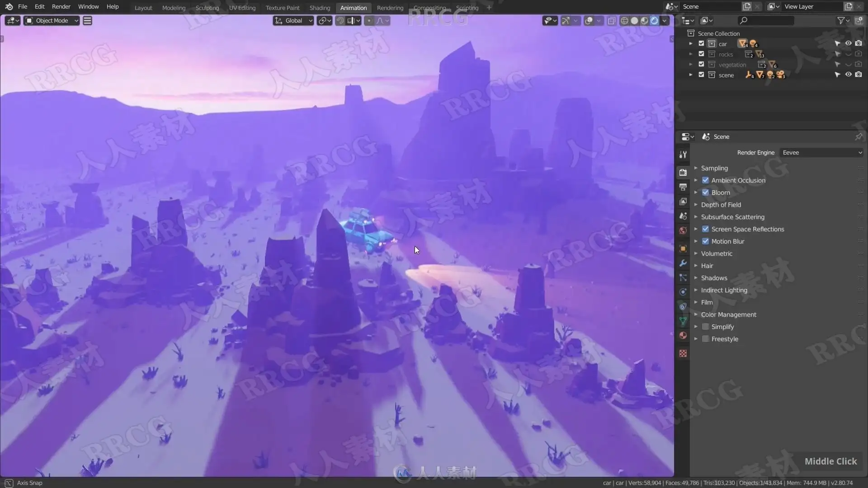Open the Texture properties checker tab
868x488 pixels.
click(x=683, y=353)
